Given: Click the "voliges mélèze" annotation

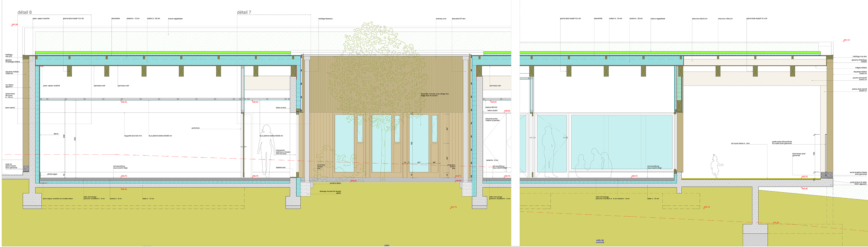Looking at the screenshot, I should [x=861, y=68].
